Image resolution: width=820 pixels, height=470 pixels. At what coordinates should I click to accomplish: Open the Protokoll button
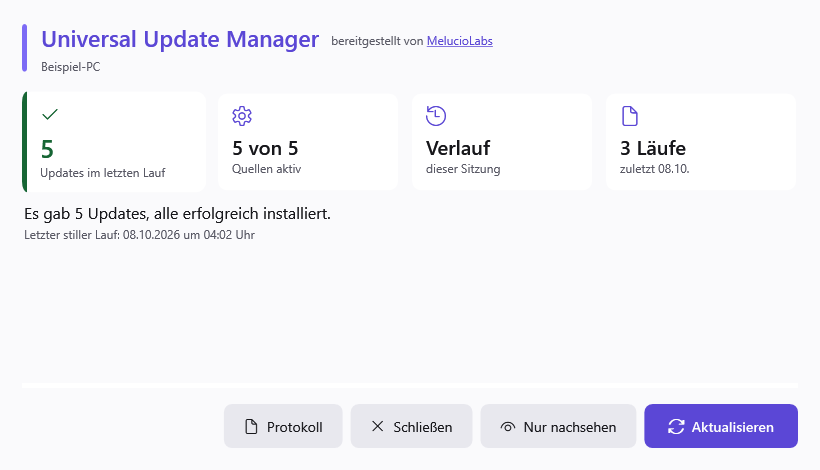point(283,426)
